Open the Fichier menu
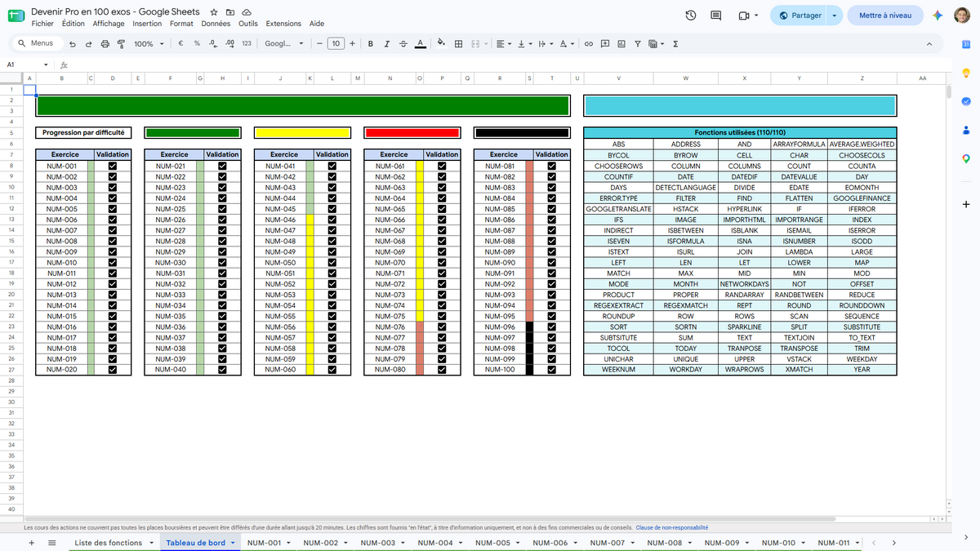This screenshot has width=980, height=551. point(42,24)
